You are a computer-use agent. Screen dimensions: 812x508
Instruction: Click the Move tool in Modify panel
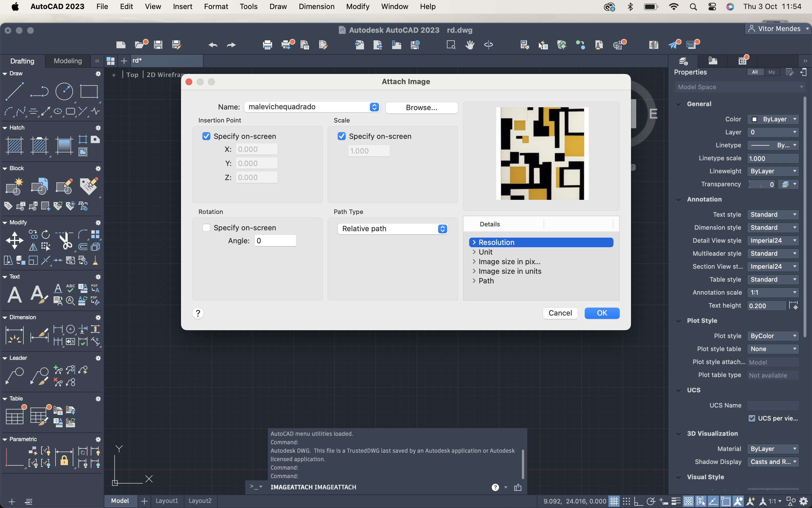pyautogui.click(x=15, y=240)
